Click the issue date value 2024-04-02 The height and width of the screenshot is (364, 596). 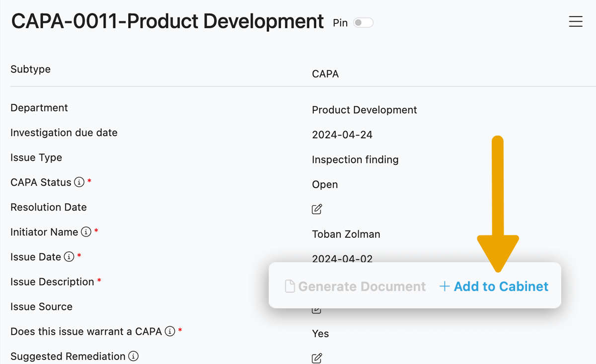(x=342, y=258)
